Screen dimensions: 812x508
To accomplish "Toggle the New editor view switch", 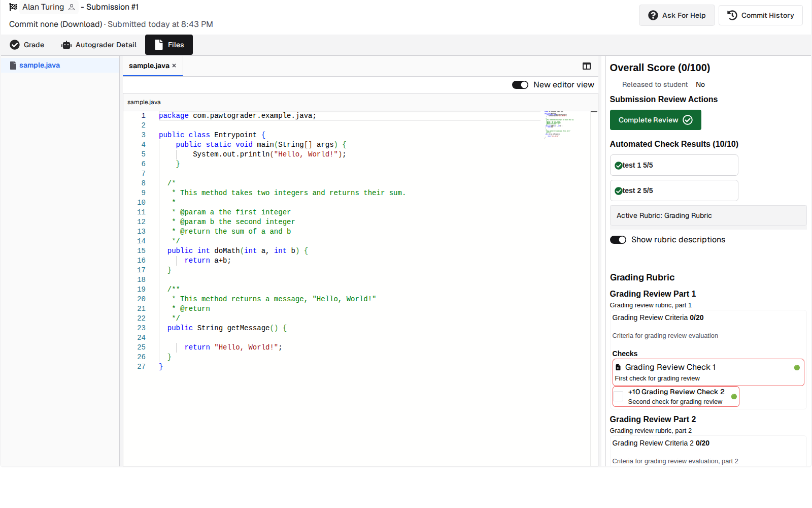I will [x=520, y=85].
